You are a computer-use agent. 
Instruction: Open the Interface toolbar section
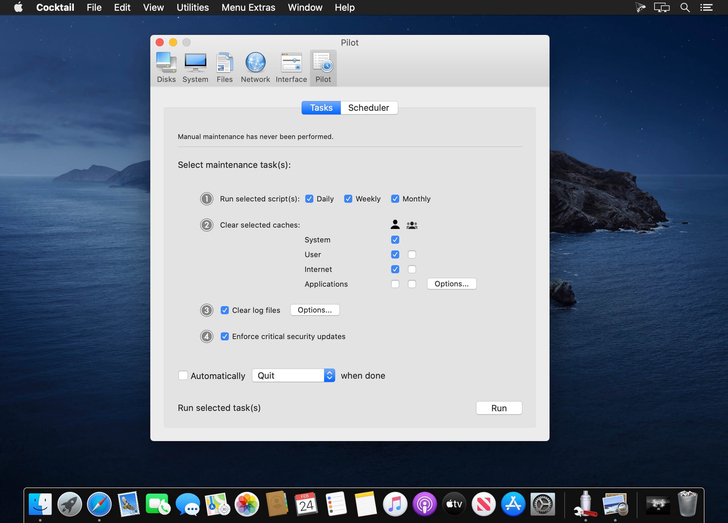point(291,67)
